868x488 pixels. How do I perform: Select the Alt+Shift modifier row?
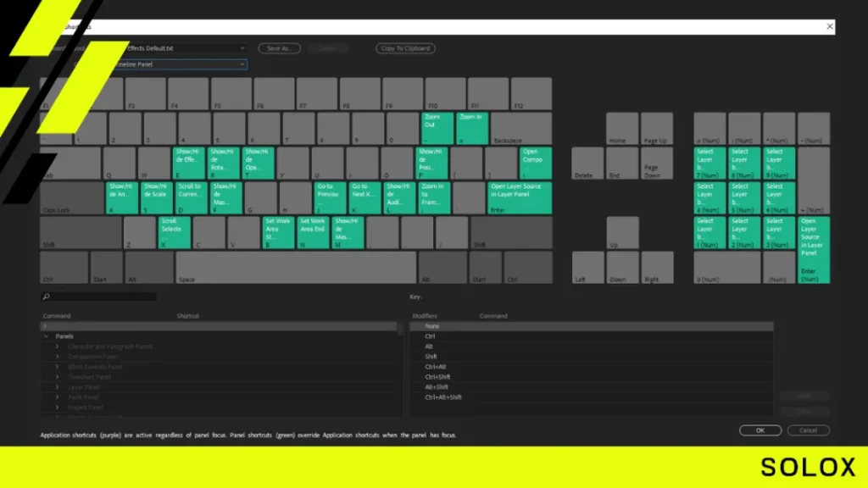coord(591,387)
